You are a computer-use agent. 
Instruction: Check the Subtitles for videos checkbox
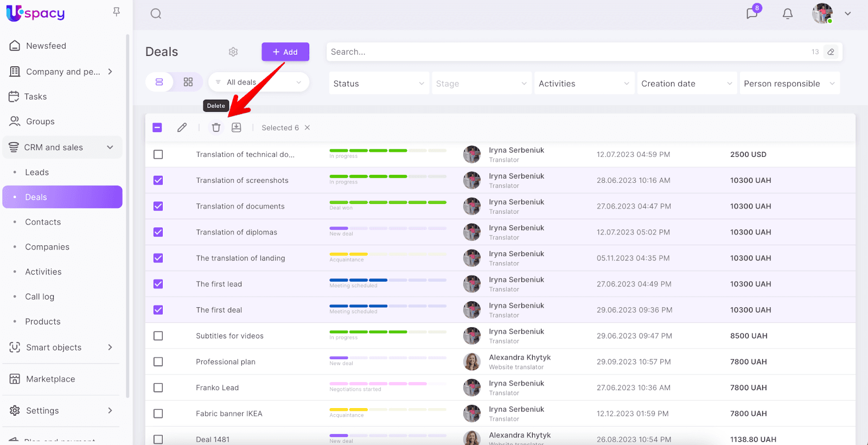(x=158, y=336)
